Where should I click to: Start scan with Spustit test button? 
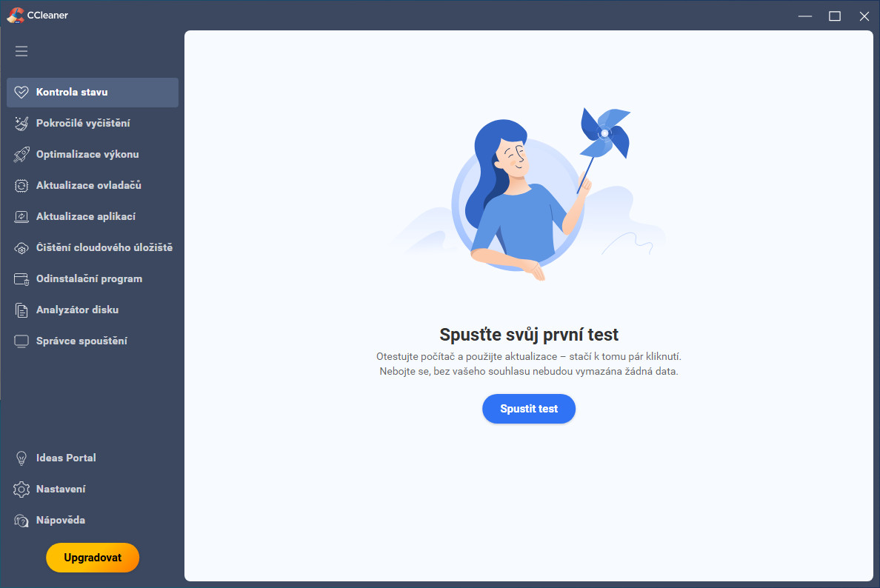pyautogui.click(x=529, y=409)
